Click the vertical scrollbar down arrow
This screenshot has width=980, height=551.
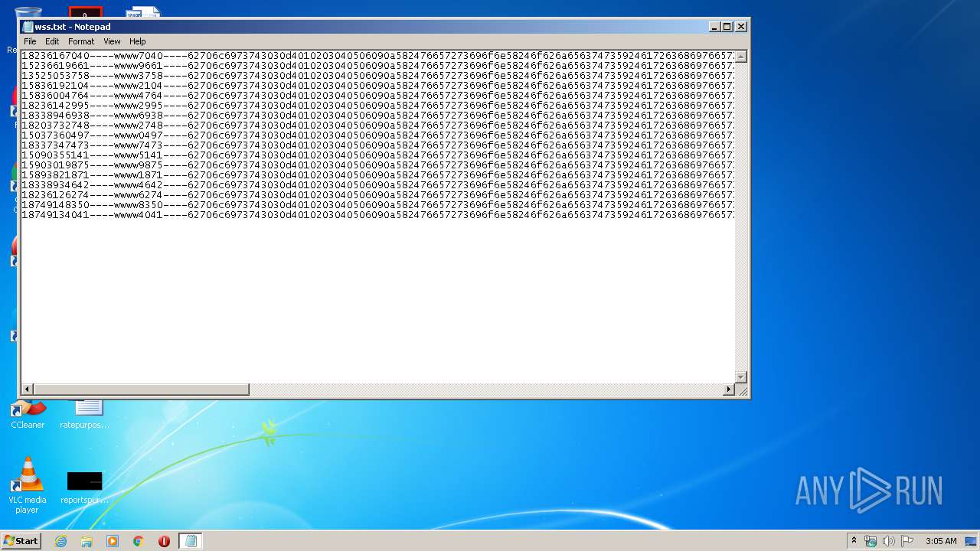pyautogui.click(x=740, y=377)
